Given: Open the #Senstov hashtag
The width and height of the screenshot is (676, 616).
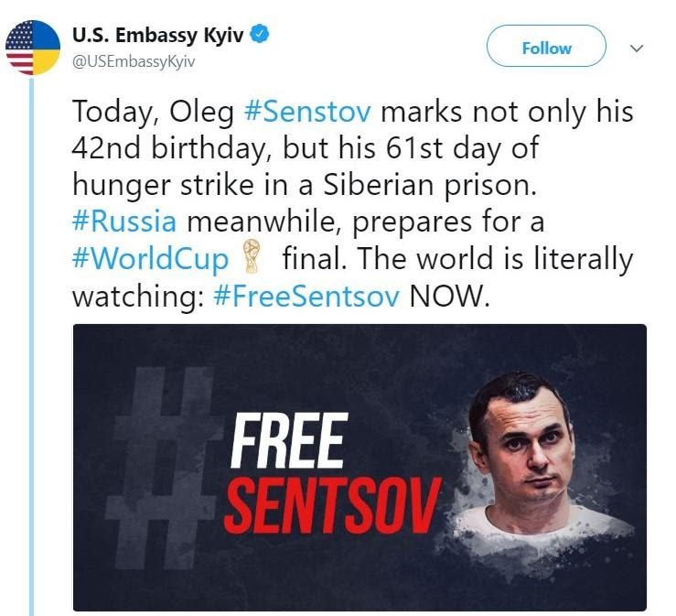Looking at the screenshot, I should [x=307, y=112].
